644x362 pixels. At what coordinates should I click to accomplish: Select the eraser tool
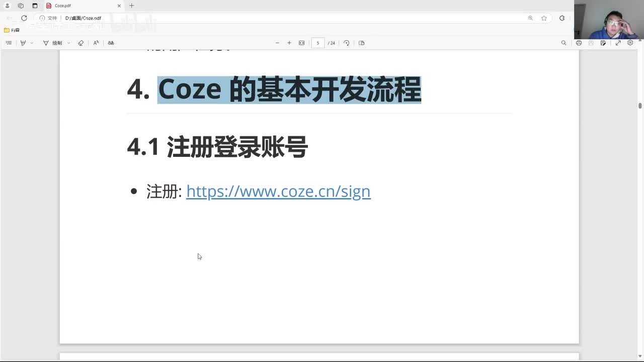pos(81,43)
